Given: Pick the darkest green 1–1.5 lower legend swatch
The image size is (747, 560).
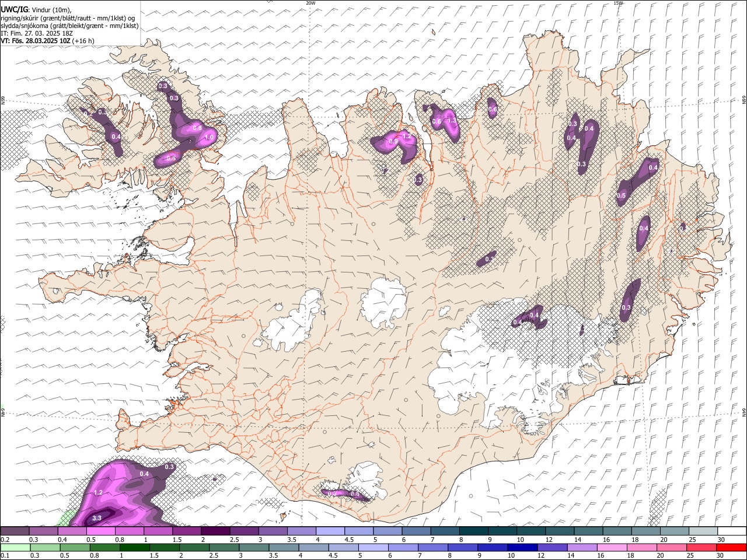Looking at the screenshot, I should 134,547.
